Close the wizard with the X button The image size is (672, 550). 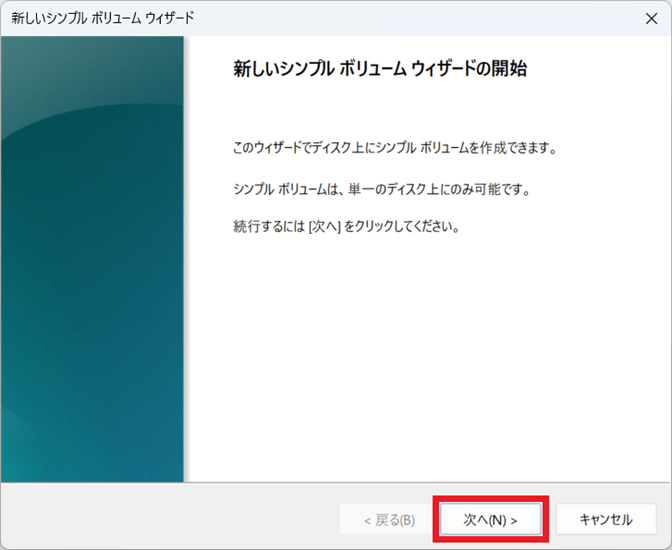point(652,18)
